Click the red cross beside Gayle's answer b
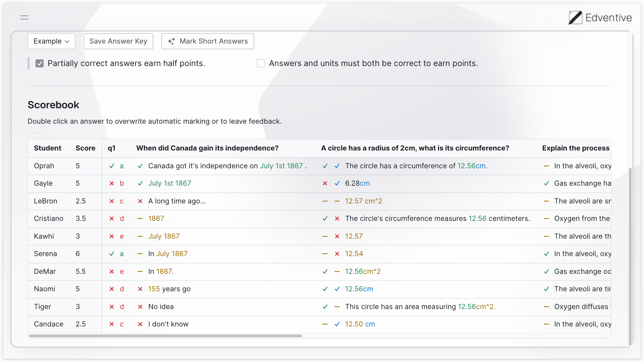 [112, 183]
